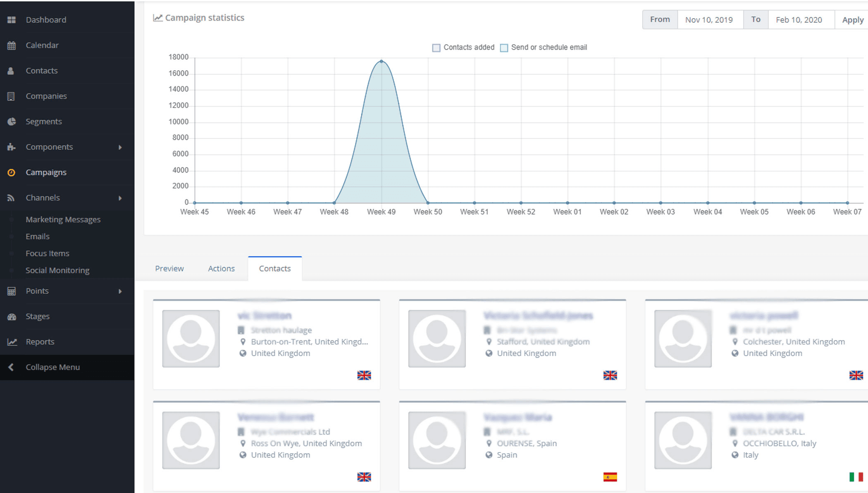This screenshot has width=868, height=493.
Task: Click the Campaigns clock icon
Action: (x=12, y=172)
